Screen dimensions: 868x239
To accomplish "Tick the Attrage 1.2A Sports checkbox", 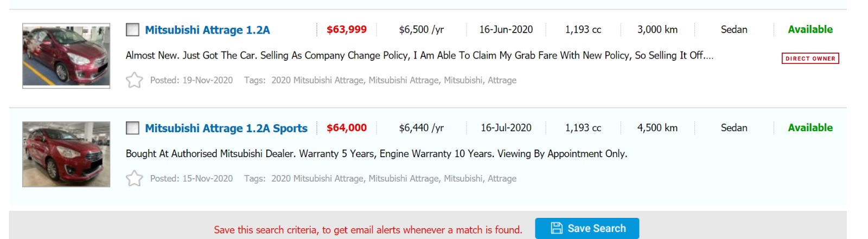I will pos(132,128).
